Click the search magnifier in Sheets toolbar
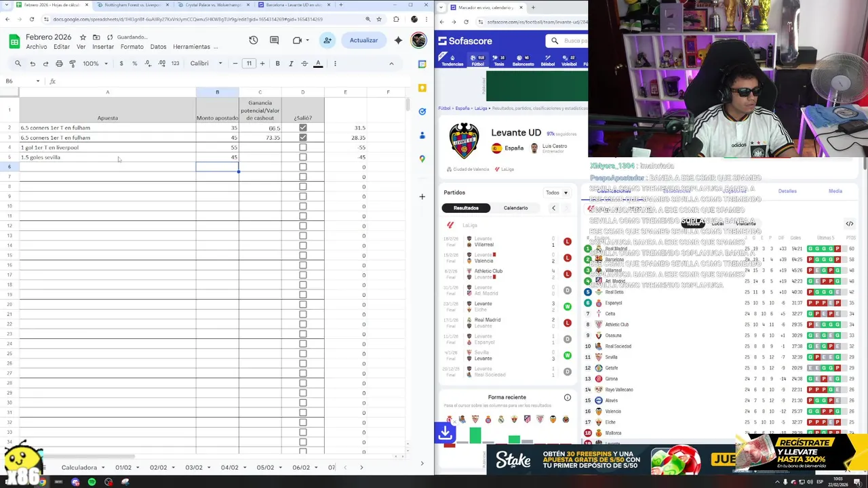868x488 pixels. (18, 64)
